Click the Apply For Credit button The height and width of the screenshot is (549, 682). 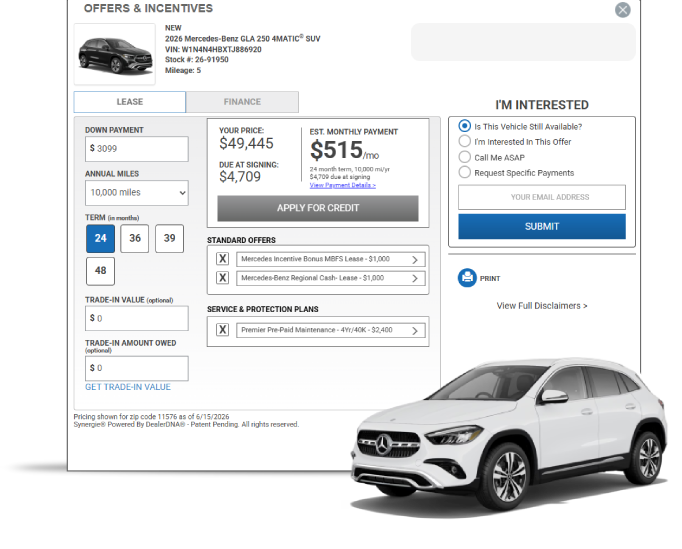[x=318, y=208]
